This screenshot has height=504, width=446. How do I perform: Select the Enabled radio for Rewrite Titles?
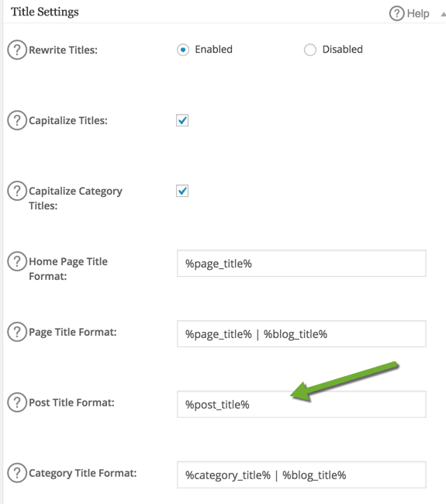point(183,50)
